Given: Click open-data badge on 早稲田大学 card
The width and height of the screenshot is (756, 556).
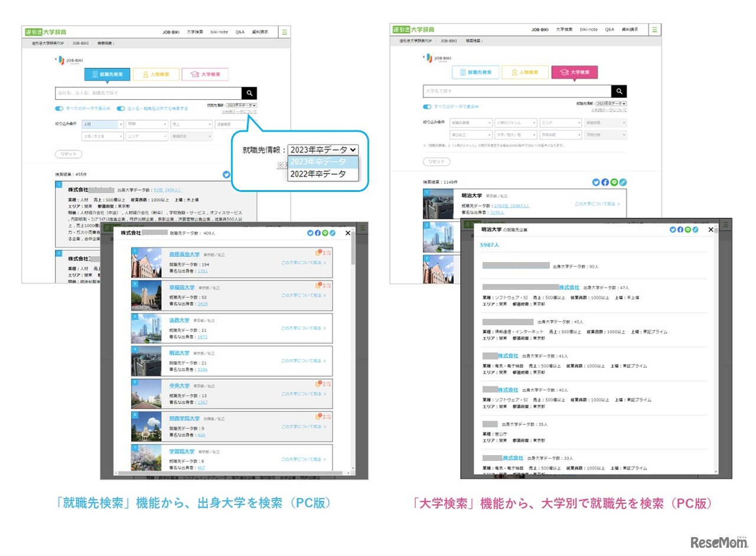Looking at the screenshot, I should click(322, 286).
